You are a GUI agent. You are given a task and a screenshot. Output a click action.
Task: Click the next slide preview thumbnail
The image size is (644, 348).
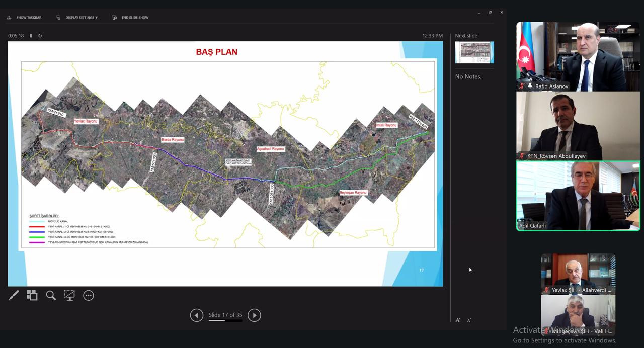tap(474, 52)
